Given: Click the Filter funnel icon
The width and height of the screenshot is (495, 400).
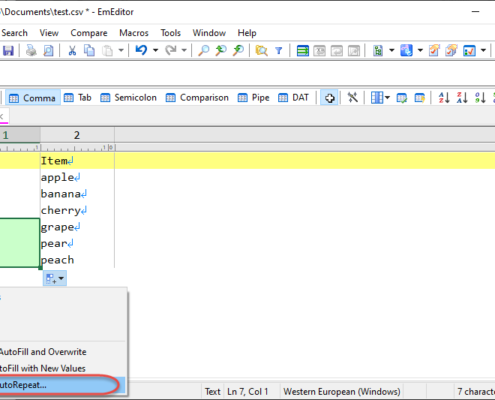Looking at the screenshot, I should pos(279,51).
